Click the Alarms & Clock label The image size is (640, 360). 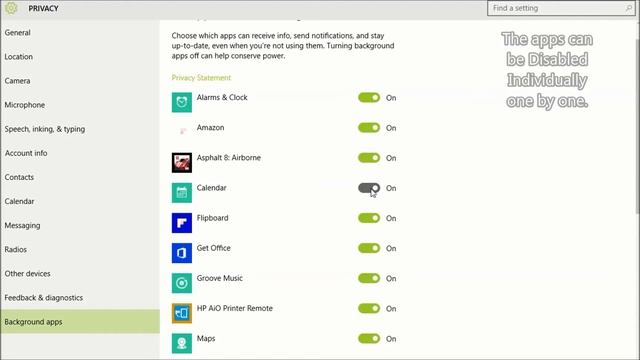tap(222, 98)
